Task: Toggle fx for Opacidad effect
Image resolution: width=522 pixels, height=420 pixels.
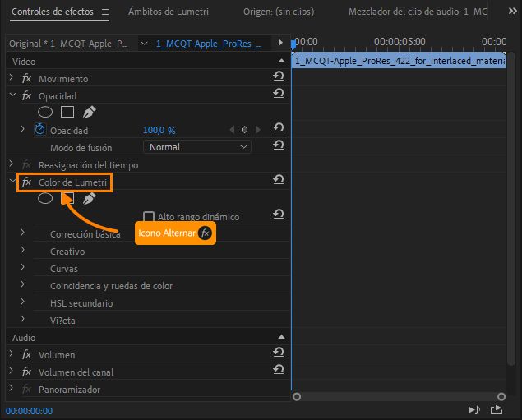Action: (26, 96)
